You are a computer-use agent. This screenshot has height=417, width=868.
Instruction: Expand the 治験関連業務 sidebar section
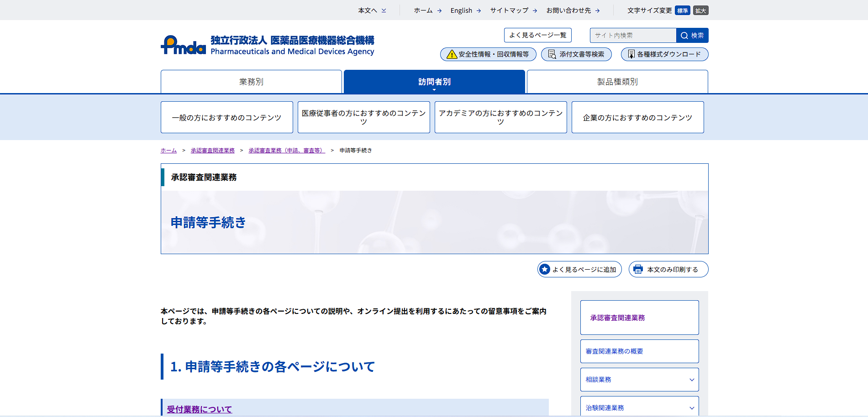[x=691, y=408]
